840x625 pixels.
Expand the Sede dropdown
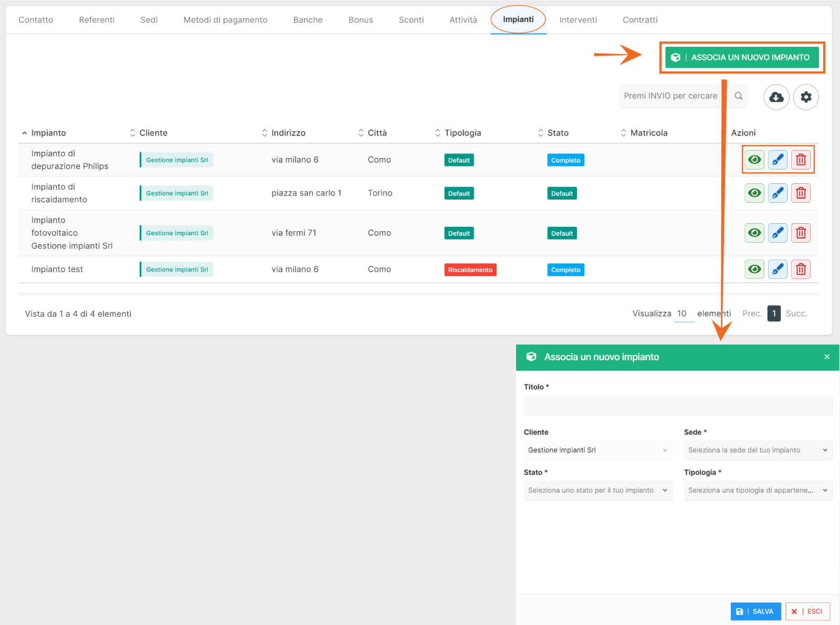click(758, 450)
